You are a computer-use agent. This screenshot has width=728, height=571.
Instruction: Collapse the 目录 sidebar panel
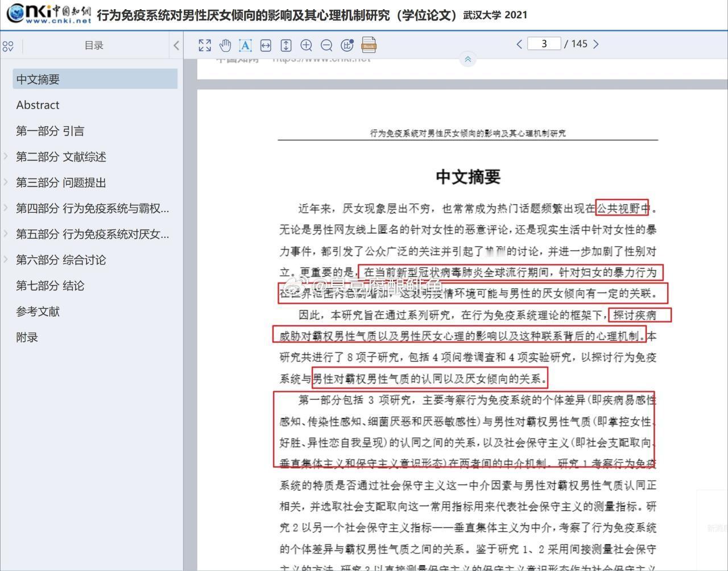coord(176,45)
